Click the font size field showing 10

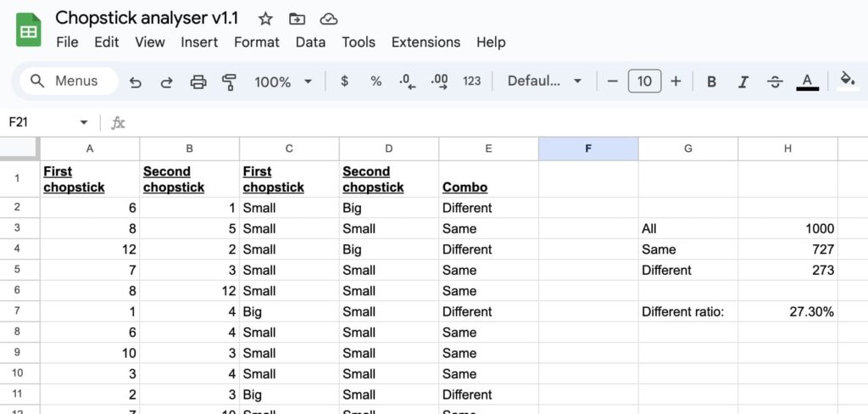tap(644, 81)
